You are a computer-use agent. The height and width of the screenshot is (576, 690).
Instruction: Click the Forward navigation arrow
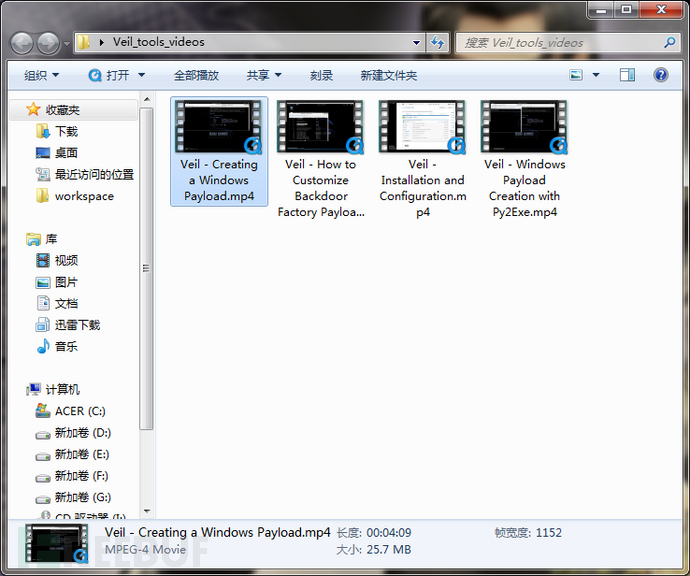pos(48,43)
